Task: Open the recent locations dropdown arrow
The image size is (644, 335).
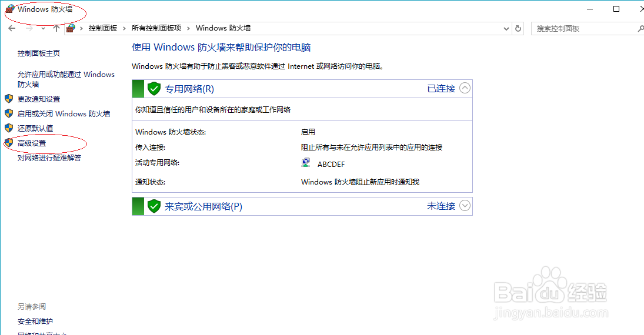Action: [x=43, y=28]
